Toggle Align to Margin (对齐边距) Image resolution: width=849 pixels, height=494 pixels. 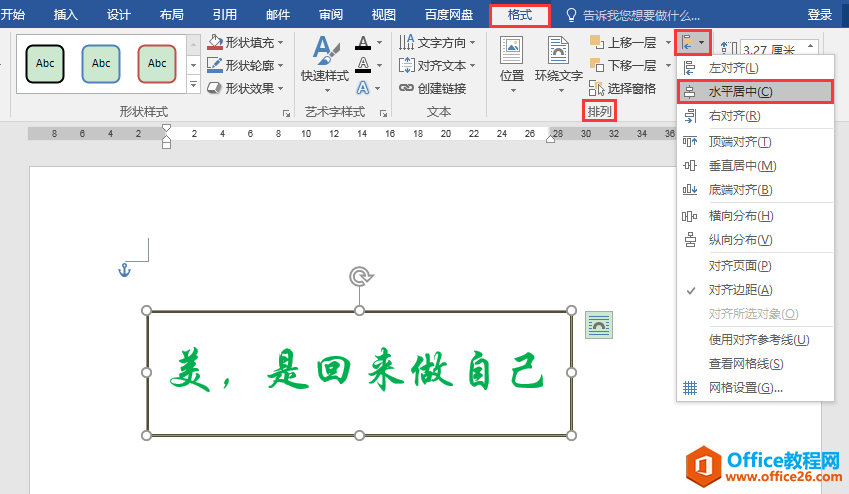pos(755,290)
